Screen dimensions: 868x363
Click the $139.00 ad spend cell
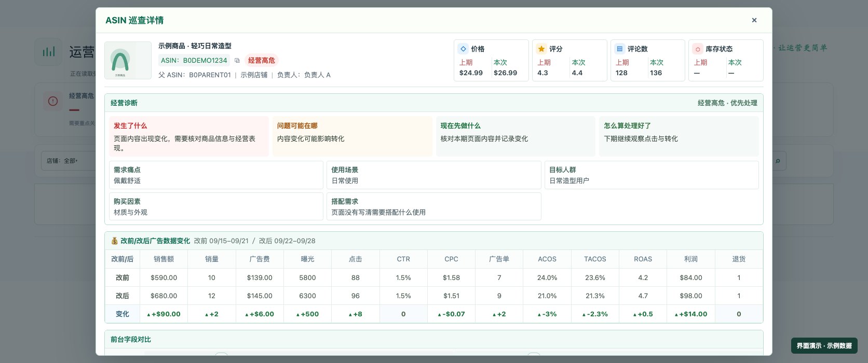(260, 277)
